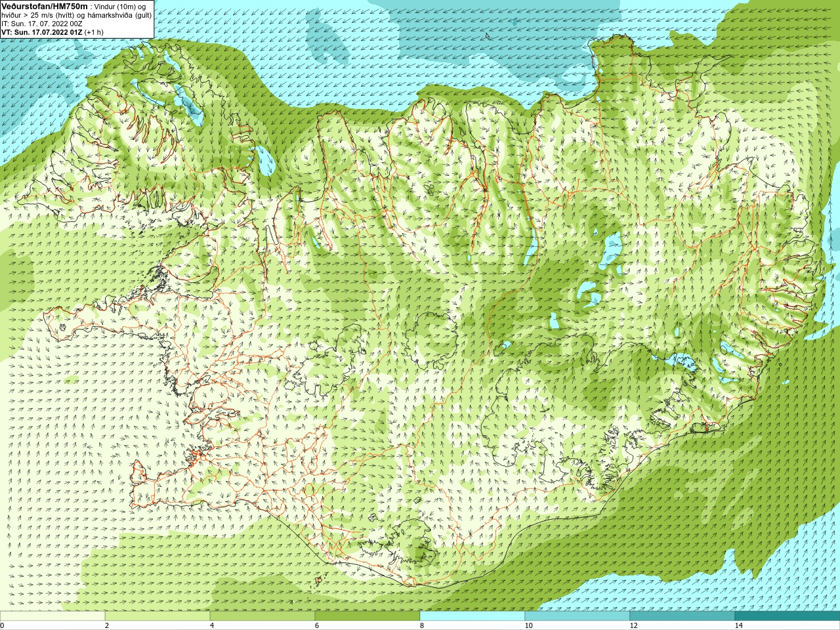840x630 pixels.
Task: Select the 'IT: Sun. 17. 07. 2022 00Z' line
Action: click(41, 24)
